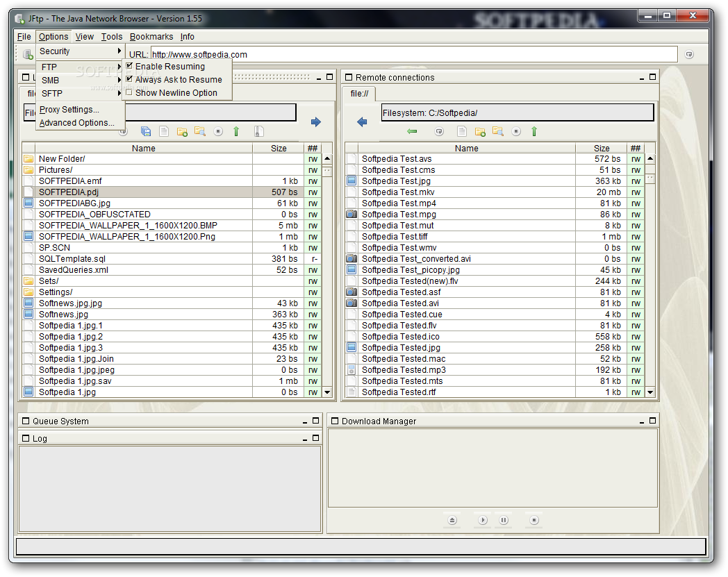Image resolution: width=728 pixels, height=577 pixels.
Task: Click the Download Manager frame icon
Action: click(335, 421)
